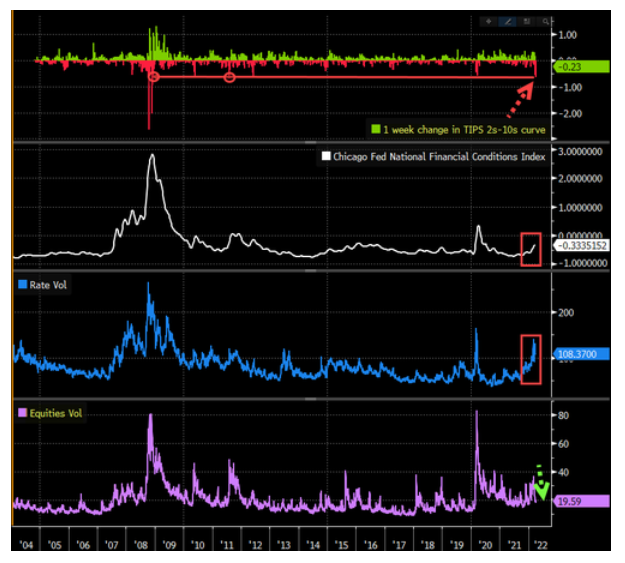The image size is (625, 563).
Task: Click the 40 tick label in Equities Vol panel
Action: tap(564, 472)
